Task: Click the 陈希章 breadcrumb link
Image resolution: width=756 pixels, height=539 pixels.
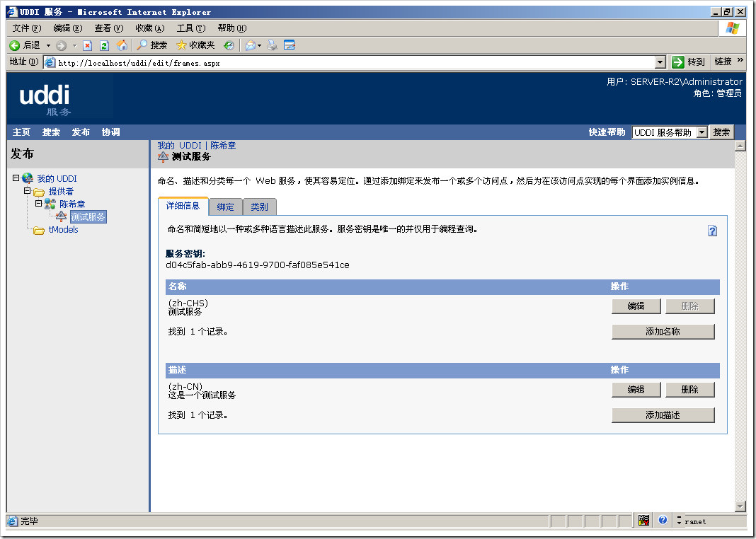Action: pos(223,146)
